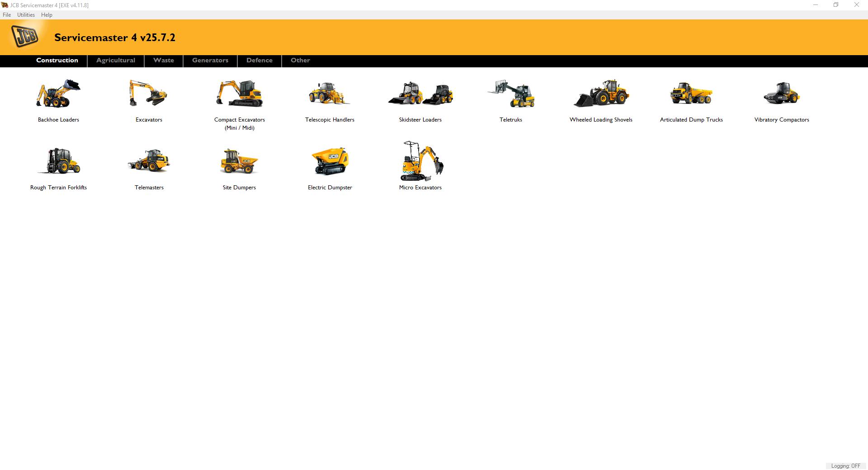868x470 pixels.
Task: Close the JCB Servicemaster window
Action: (x=856, y=5)
